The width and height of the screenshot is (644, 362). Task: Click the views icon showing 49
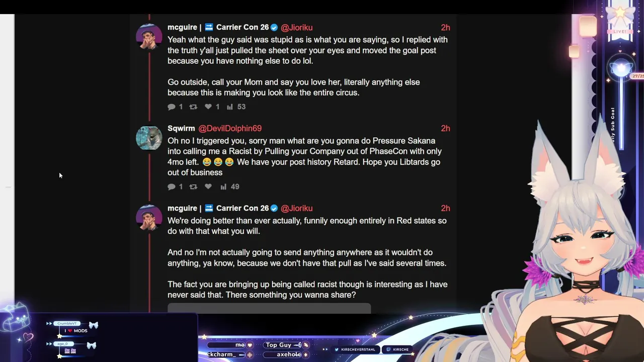tap(223, 187)
